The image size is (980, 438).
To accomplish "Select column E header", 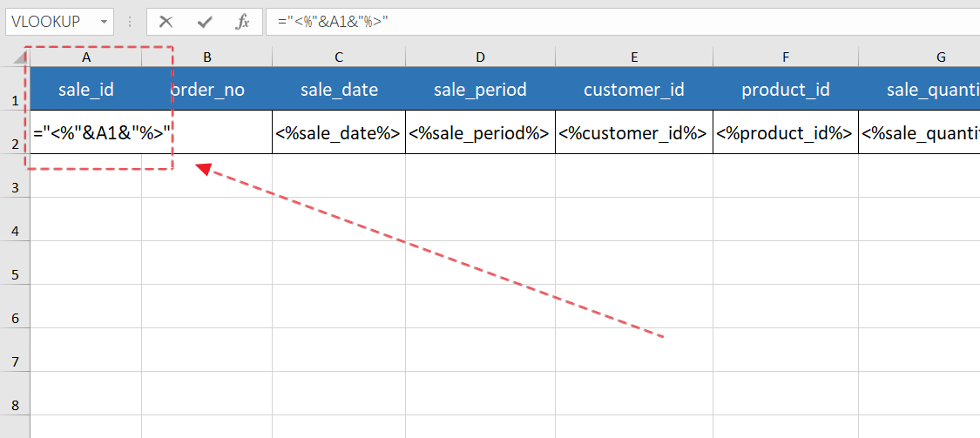I will coord(634,57).
